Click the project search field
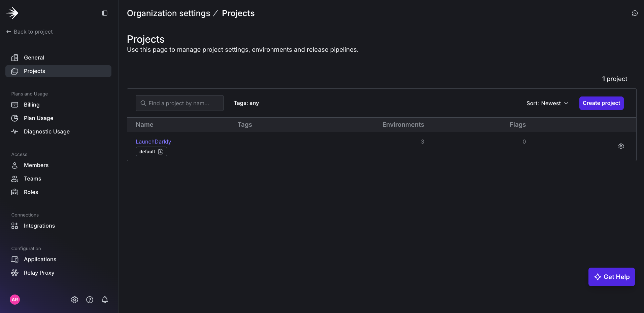This screenshot has height=313, width=644. pos(179,103)
